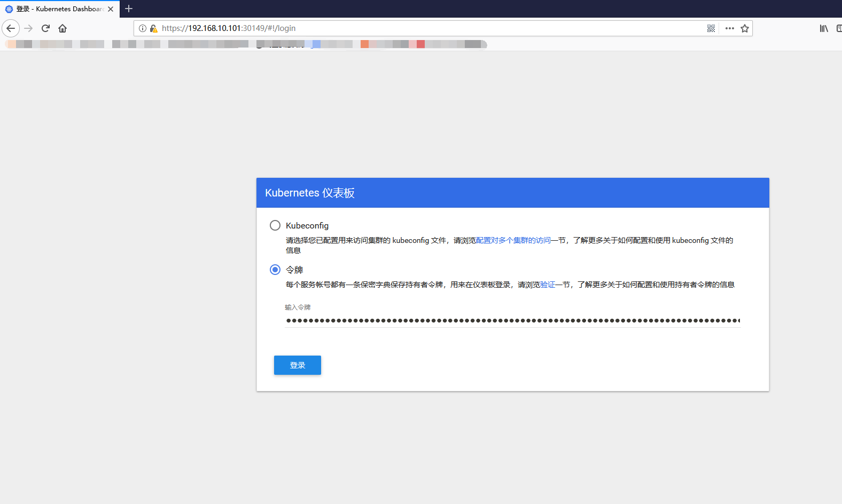This screenshot has width=842, height=504.
Task: Focus the 输入令牌 token input field
Action: tap(512, 320)
